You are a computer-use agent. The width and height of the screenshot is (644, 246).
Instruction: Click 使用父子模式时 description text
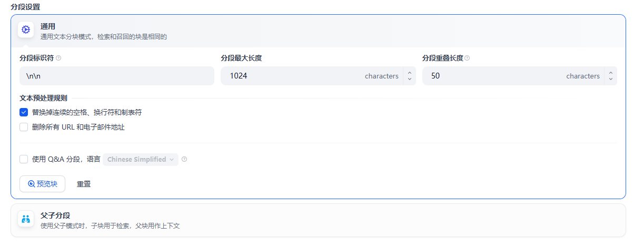[111, 225]
